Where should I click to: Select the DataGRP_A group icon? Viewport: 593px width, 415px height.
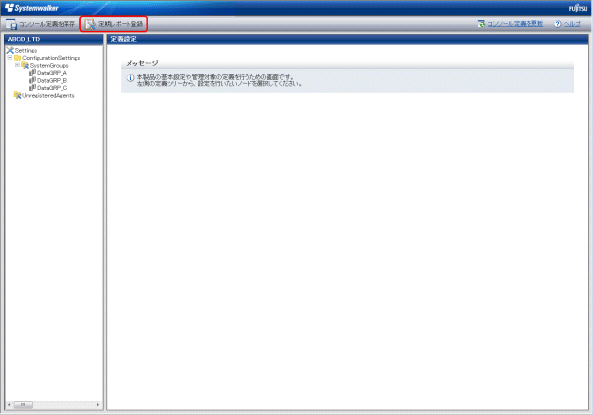[33, 73]
